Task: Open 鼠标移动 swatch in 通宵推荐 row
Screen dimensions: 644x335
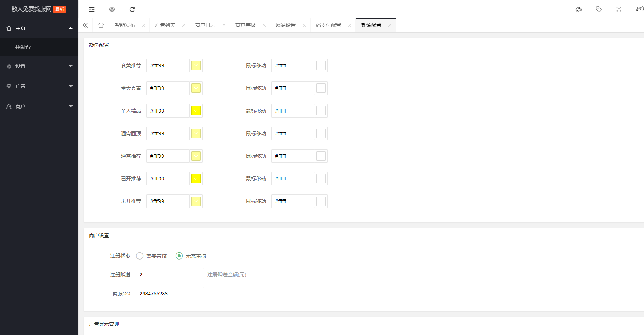Action: pyautogui.click(x=321, y=156)
